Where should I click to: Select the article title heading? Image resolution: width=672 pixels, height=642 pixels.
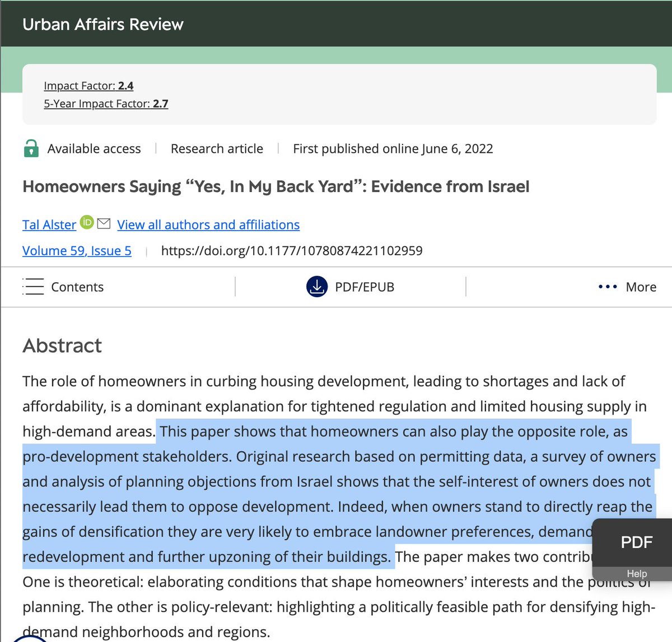click(276, 186)
